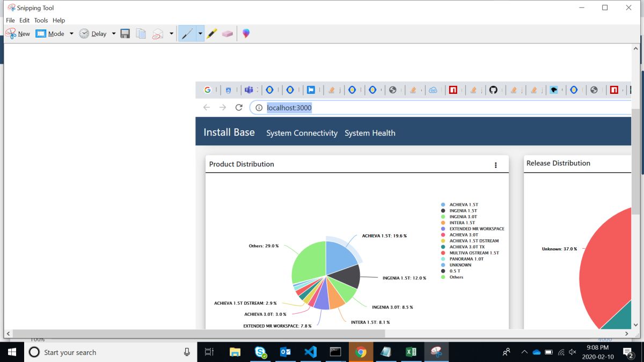Click the 'ACHIEVA 1.5T: 19.6 %' pie label

(384, 236)
